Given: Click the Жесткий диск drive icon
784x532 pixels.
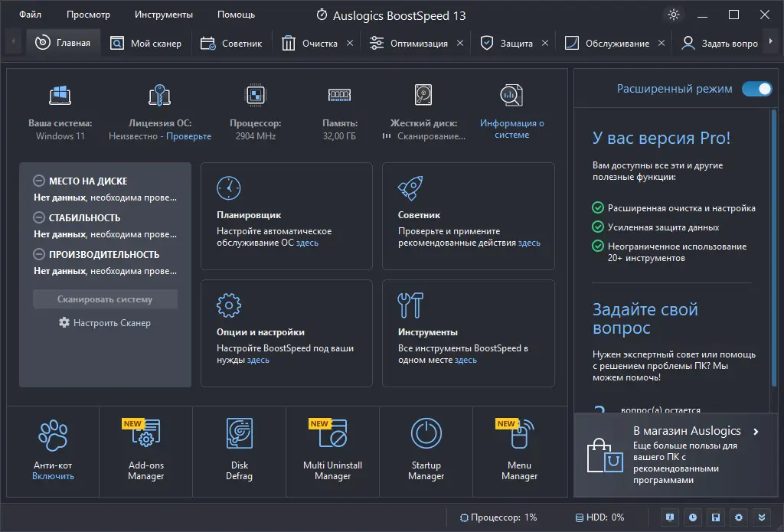Looking at the screenshot, I should coord(423,95).
